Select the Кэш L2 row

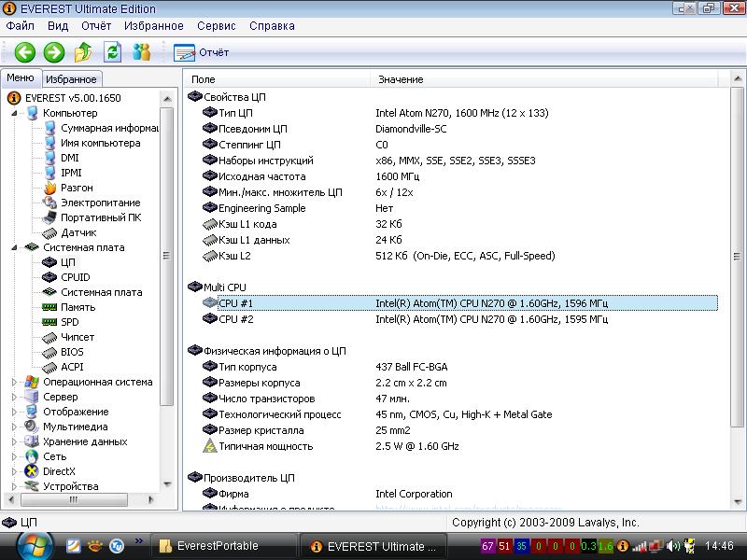tap(459, 256)
